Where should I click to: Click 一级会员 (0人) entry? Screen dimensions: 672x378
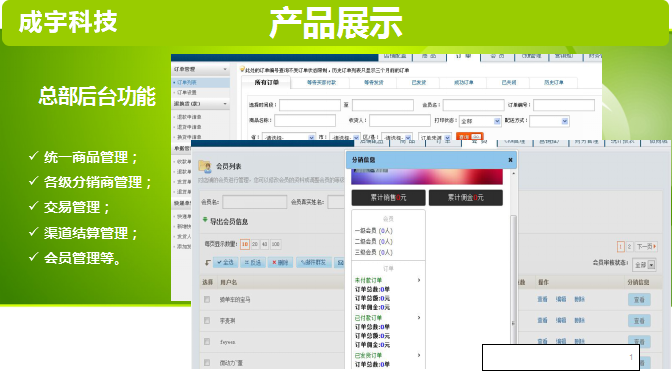tap(374, 231)
